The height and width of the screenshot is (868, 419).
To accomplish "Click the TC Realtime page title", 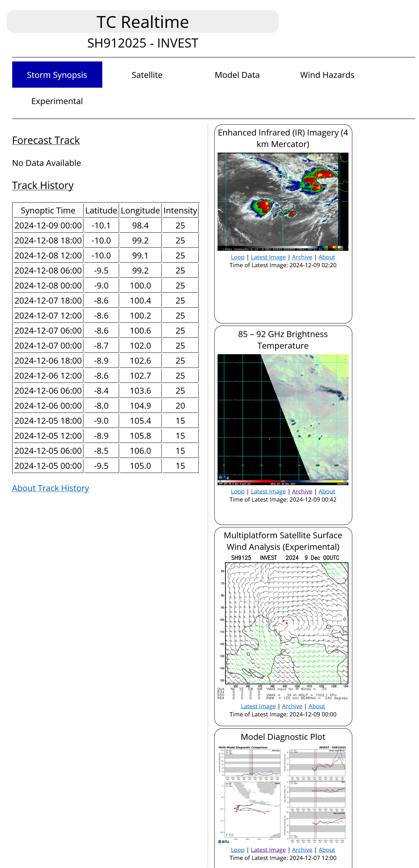I will coord(143,22).
